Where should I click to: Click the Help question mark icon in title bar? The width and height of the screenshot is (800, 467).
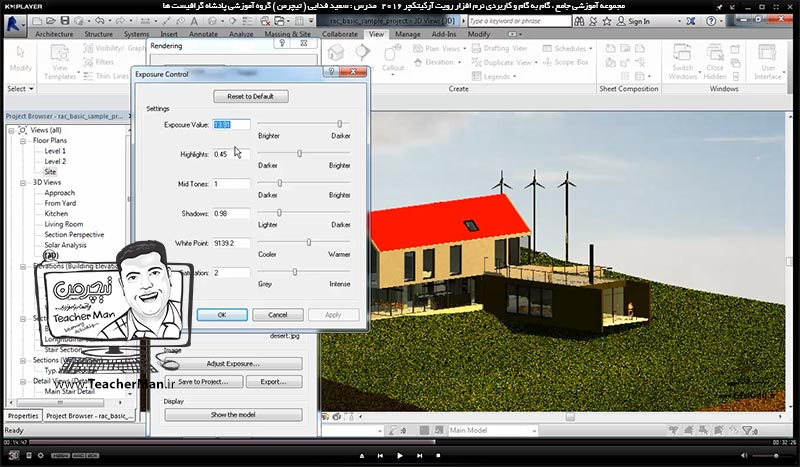tap(711, 21)
